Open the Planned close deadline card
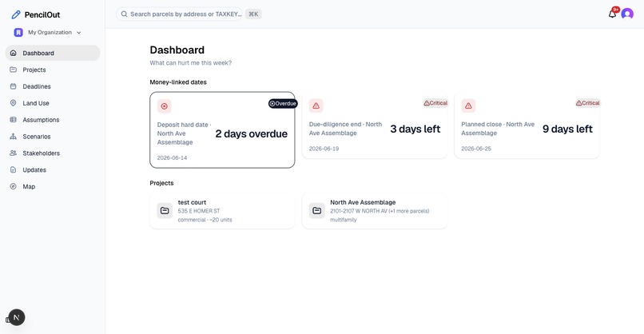 click(x=527, y=125)
